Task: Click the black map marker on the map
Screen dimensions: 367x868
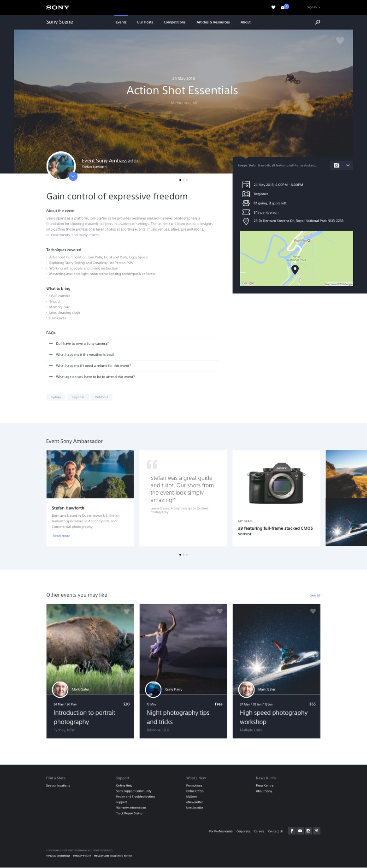Action: tap(295, 270)
